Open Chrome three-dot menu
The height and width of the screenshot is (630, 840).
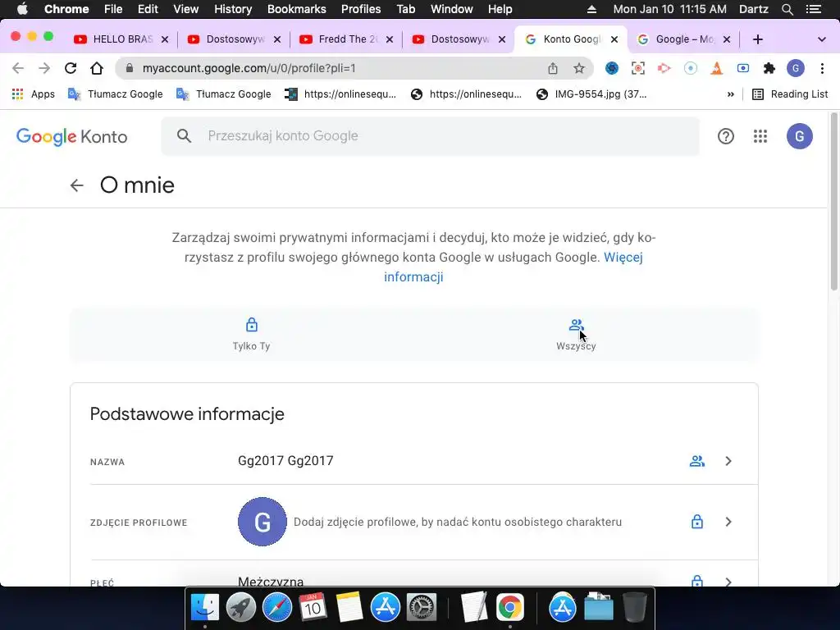point(822,68)
